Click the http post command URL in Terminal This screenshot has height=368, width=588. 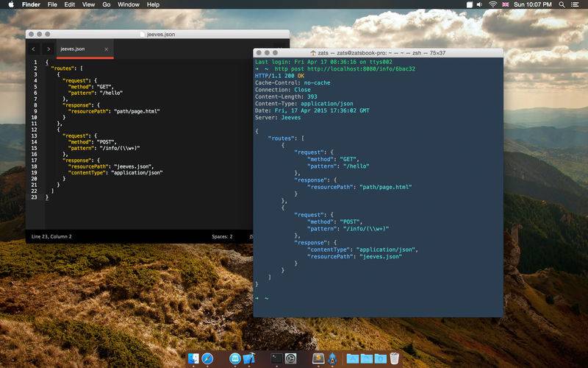tap(361, 68)
